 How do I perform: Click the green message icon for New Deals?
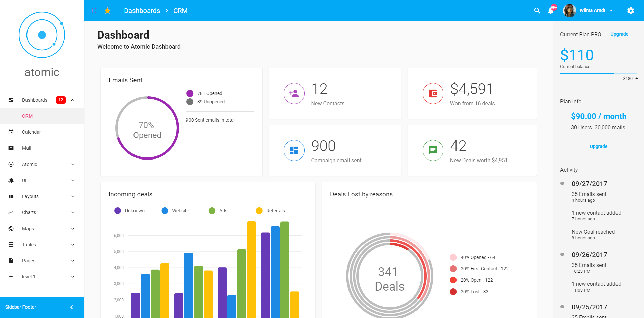coord(433,150)
